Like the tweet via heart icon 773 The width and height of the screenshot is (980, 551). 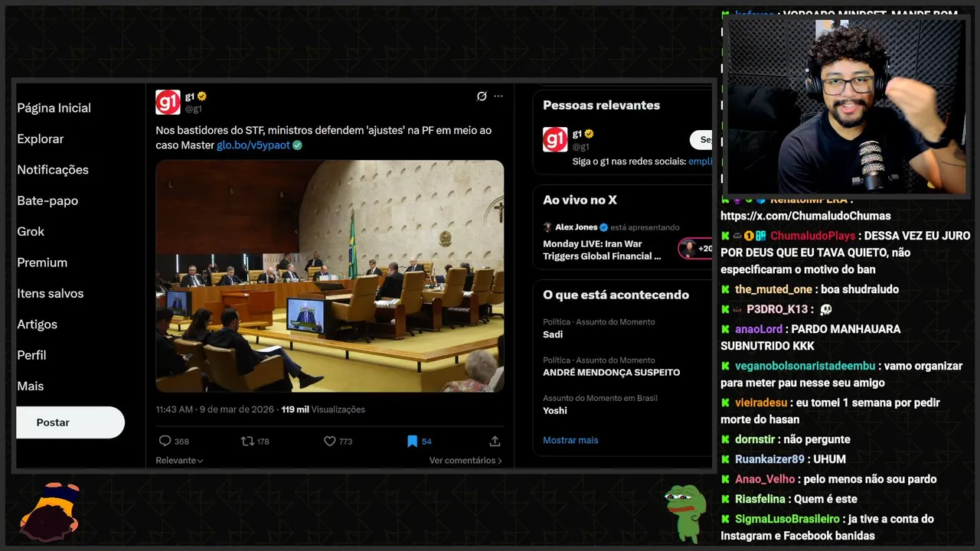pos(330,441)
